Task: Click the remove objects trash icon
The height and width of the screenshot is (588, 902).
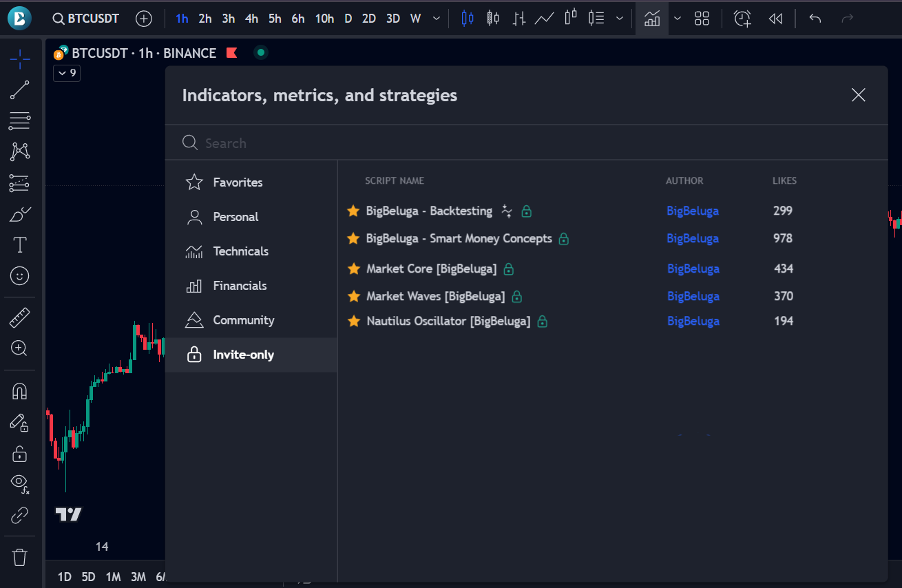Action: [20, 557]
